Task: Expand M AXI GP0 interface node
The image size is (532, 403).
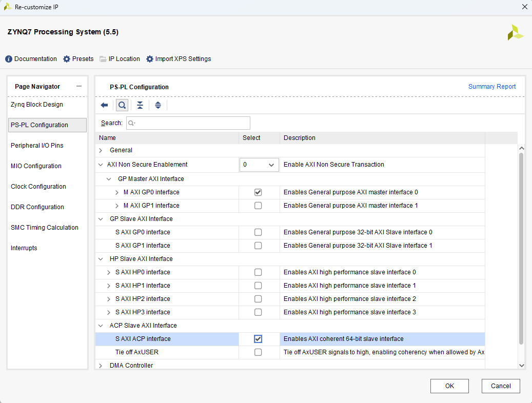Action: tap(117, 192)
